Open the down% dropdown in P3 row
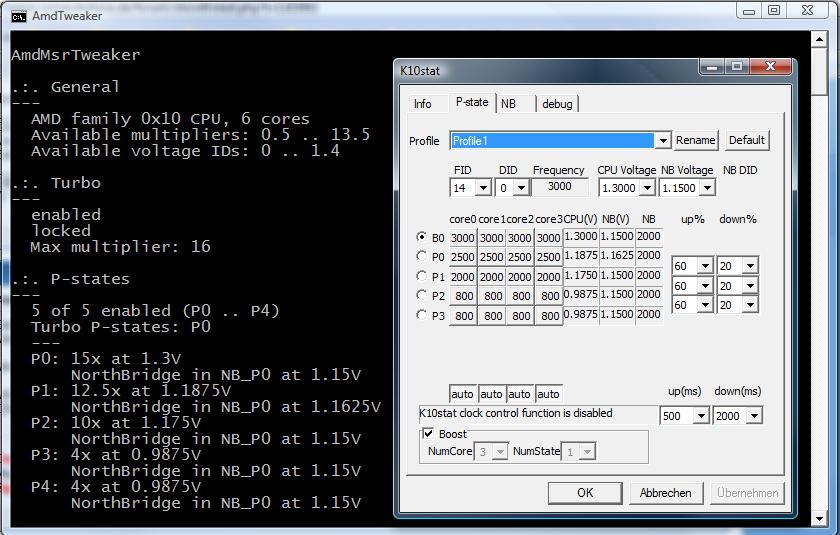Screen dimensions: 840x535 750,305
